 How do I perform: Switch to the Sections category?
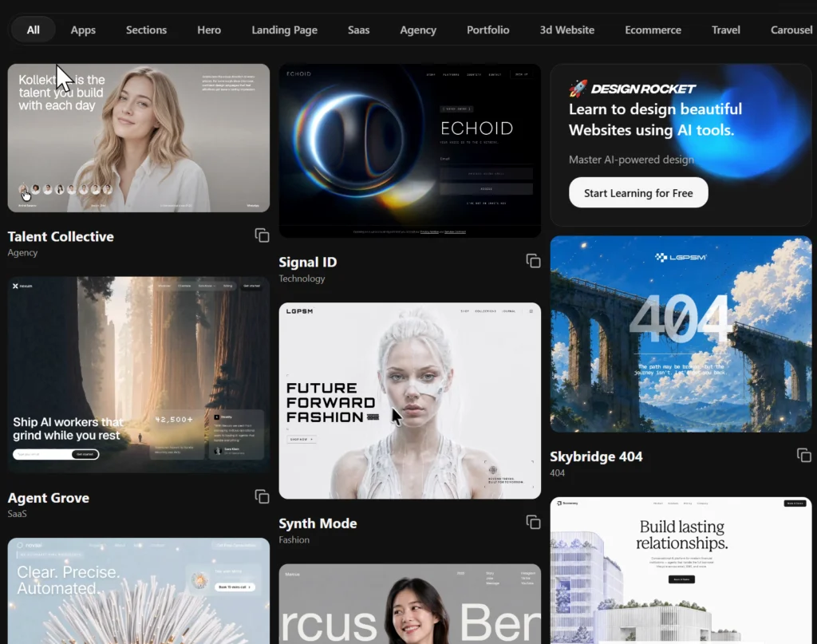[147, 30]
